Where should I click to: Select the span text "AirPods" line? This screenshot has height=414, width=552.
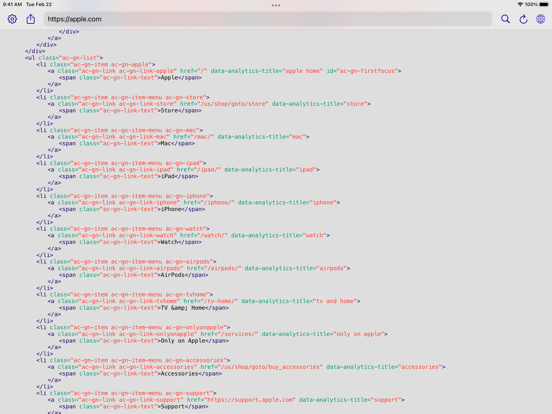click(134, 275)
